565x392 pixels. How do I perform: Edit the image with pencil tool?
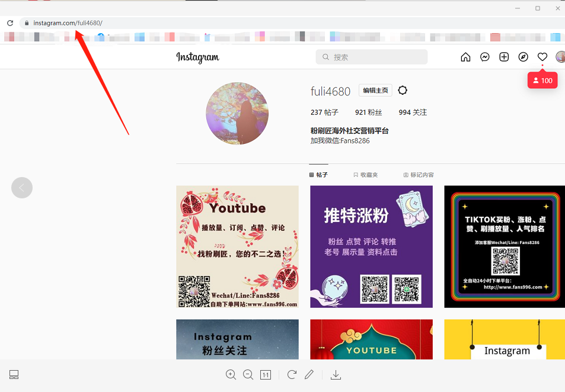[309, 375]
